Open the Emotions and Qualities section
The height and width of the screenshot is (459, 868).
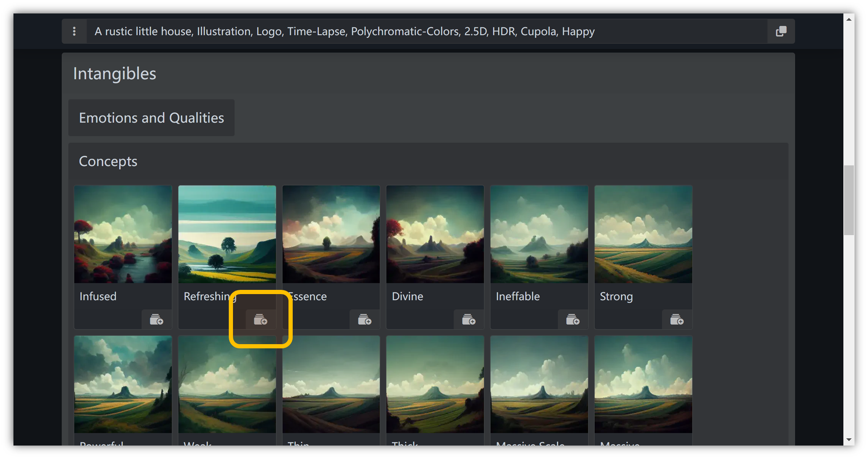151,118
